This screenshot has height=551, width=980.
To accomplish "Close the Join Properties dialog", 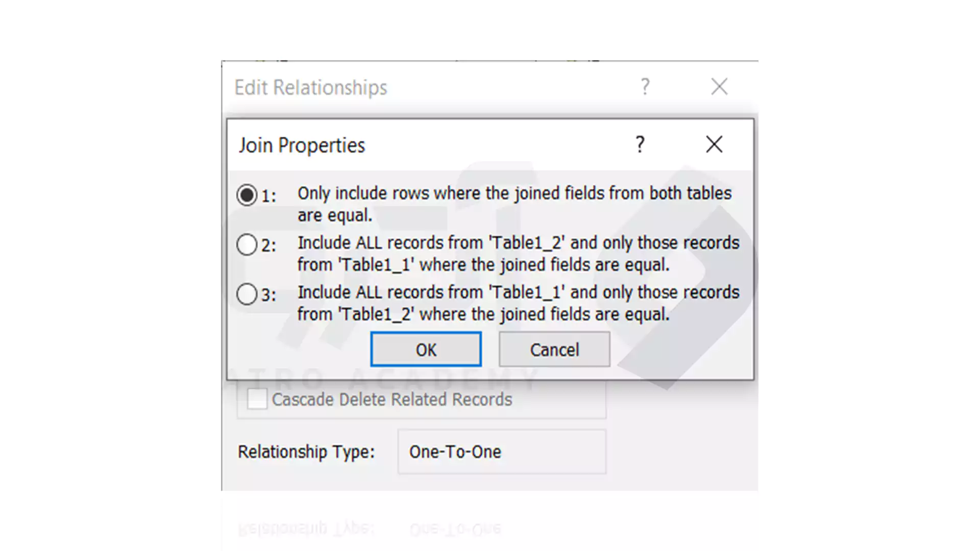I will click(714, 144).
